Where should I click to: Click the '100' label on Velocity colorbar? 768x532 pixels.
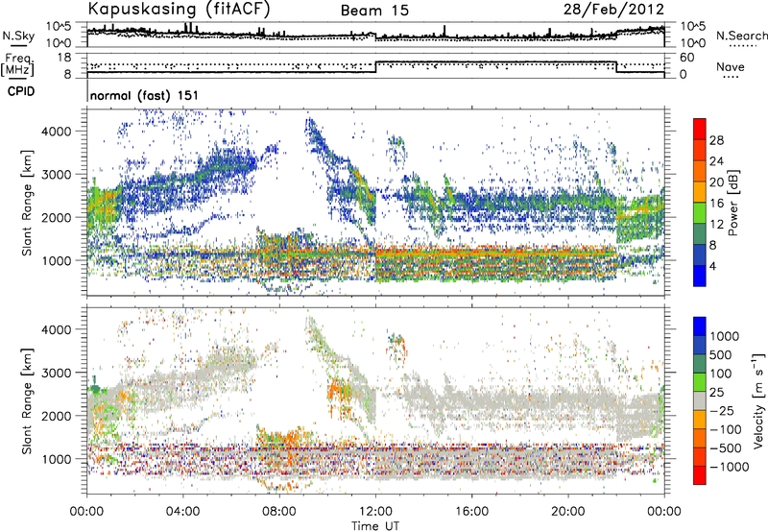pyautogui.click(x=721, y=374)
